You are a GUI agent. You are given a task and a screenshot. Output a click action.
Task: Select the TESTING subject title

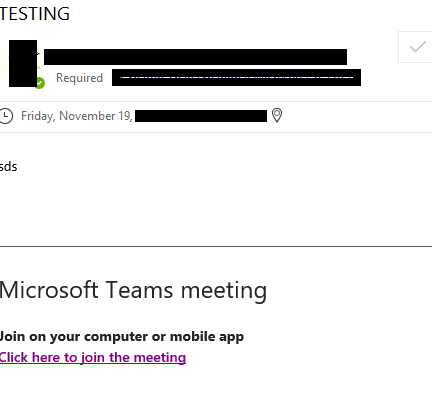coord(34,14)
